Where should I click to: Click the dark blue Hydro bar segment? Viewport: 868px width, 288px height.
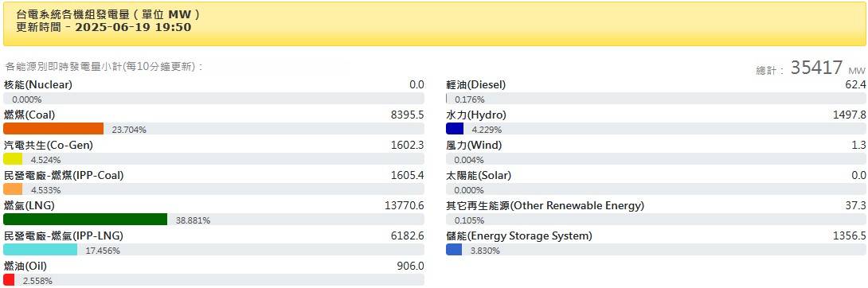(x=455, y=129)
